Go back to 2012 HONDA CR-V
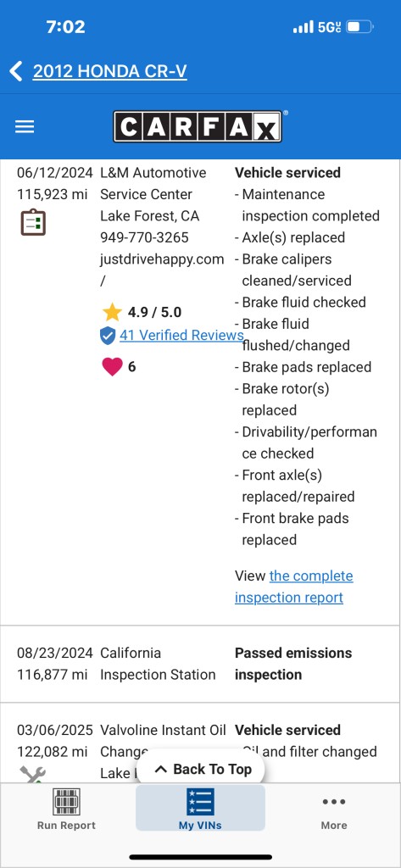401x868 pixels. tap(109, 71)
